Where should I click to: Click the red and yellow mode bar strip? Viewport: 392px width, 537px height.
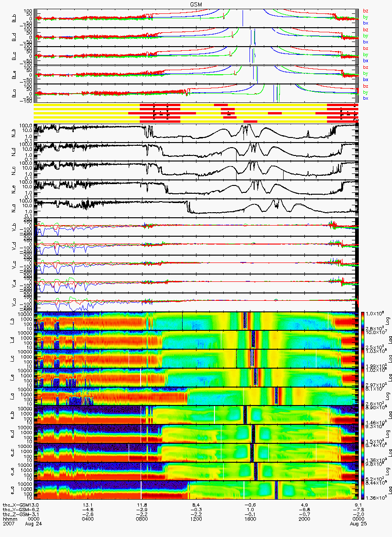click(x=196, y=113)
